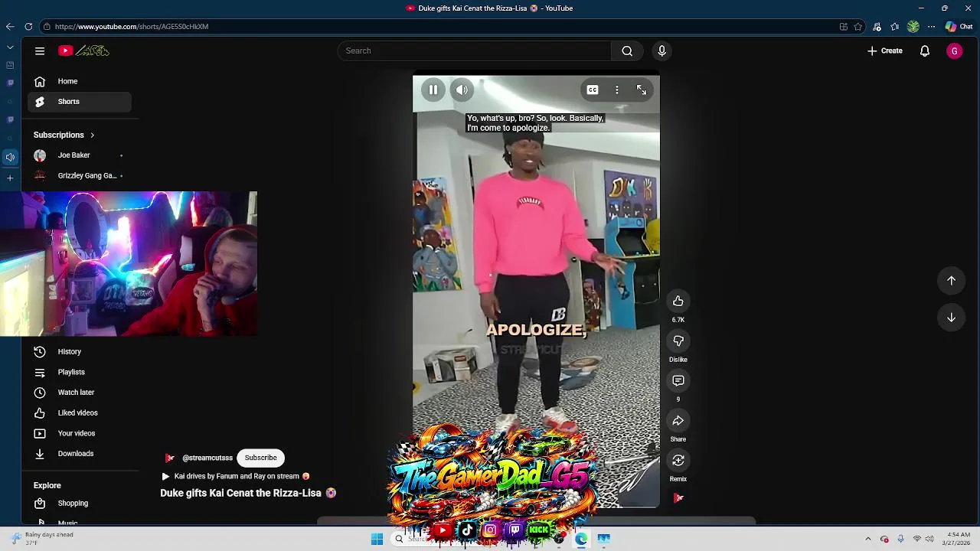
Task: Open the G account avatar menu
Action: 954,51
